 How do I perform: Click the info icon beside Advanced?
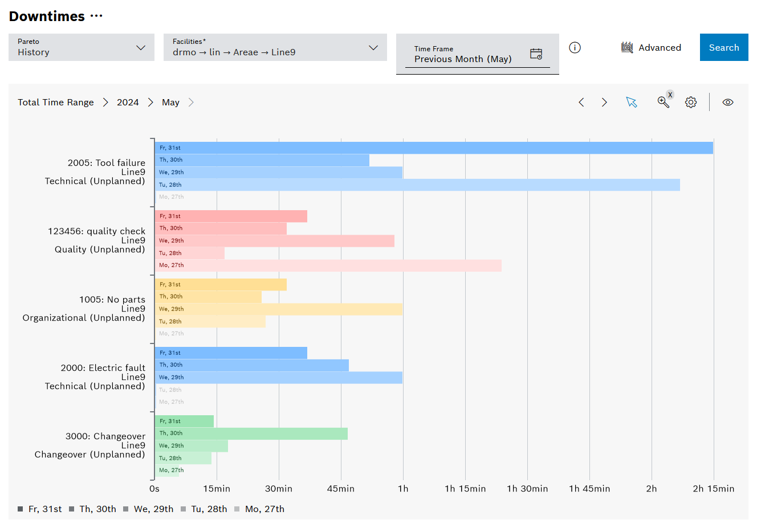click(x=575, y=48)
